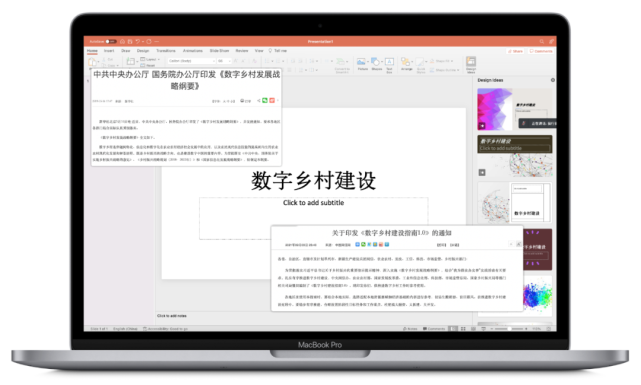Insert a Picture using ribbon icon

(x=362, y=64)
